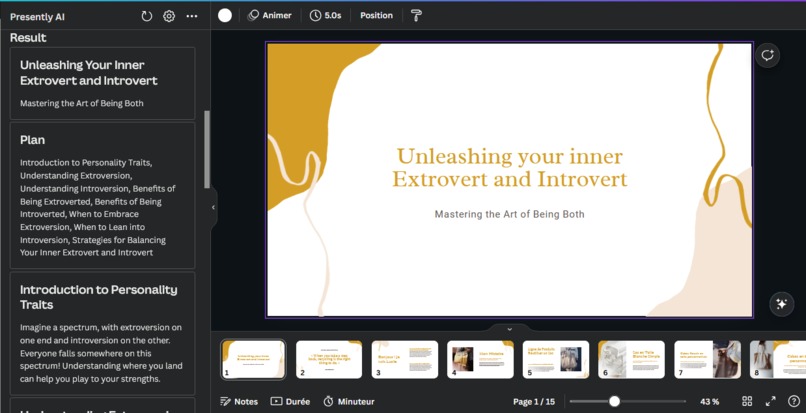Open the three-dot more options menu

192,16
